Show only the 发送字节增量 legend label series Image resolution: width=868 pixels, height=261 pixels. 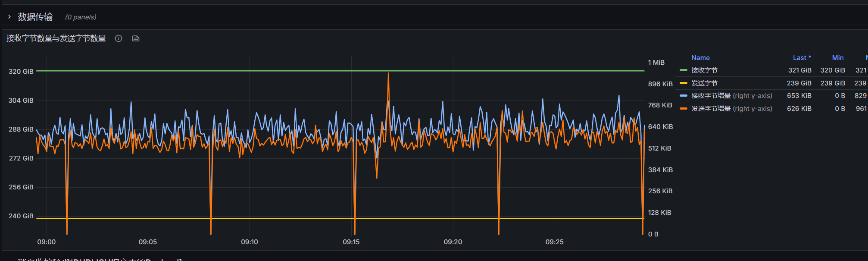731,109
